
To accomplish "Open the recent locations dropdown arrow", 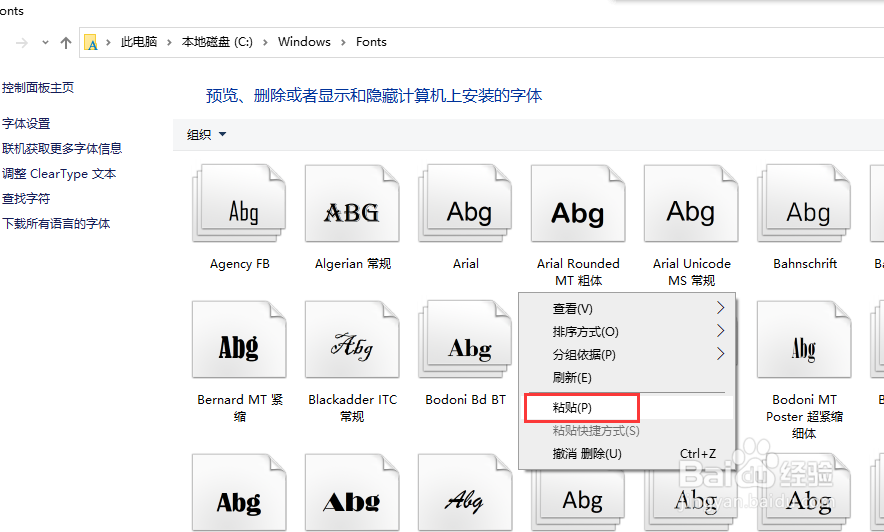I will 45,42.
